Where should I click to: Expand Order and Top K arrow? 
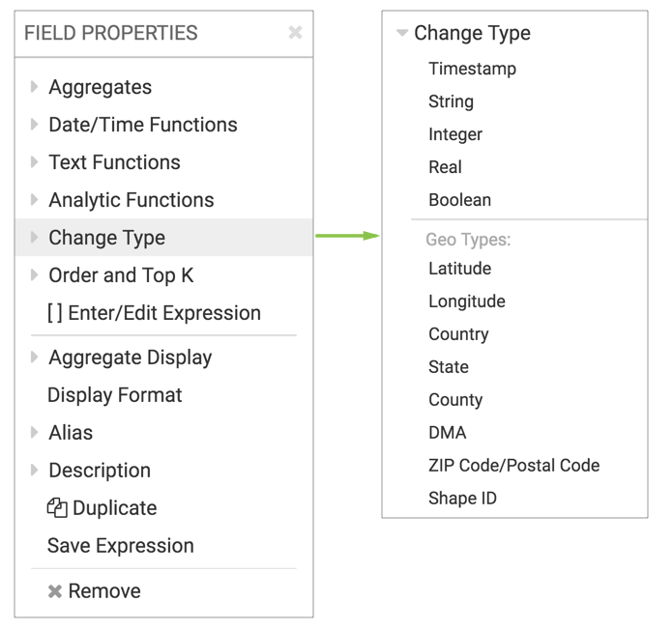35,275
